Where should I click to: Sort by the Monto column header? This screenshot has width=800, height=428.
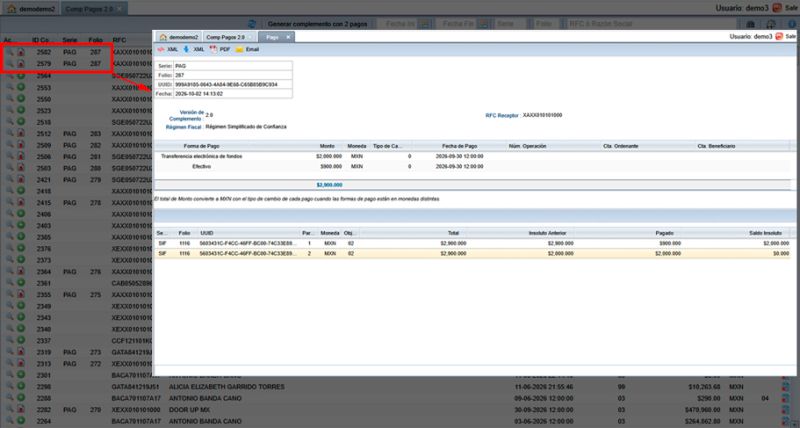tap(328, 146)
